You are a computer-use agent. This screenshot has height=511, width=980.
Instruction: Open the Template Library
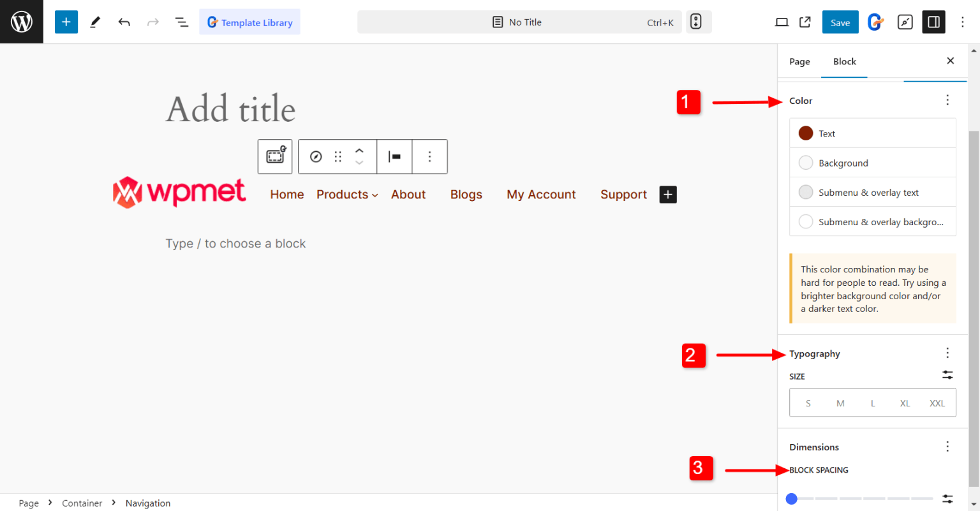(249, 22)
